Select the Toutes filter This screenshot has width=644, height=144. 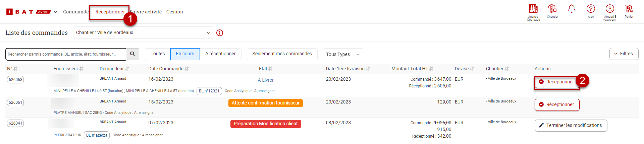[x=158, y=54]
